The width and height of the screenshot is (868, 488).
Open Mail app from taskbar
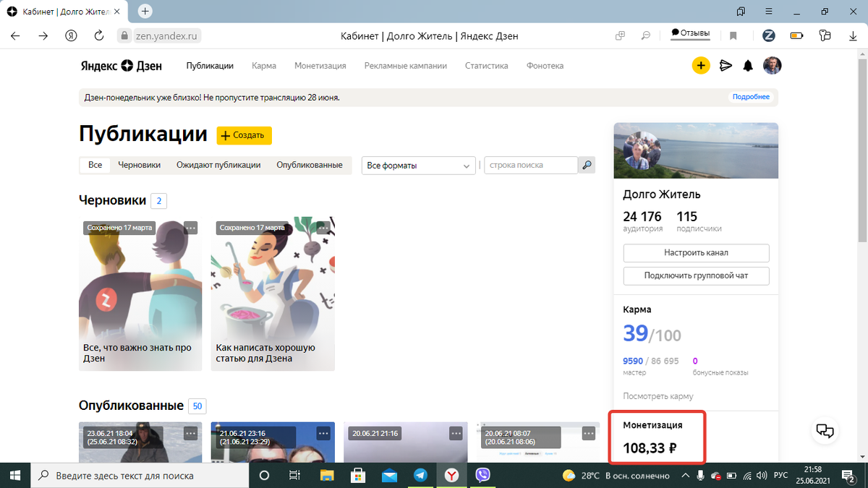click(x=389, y=475)
